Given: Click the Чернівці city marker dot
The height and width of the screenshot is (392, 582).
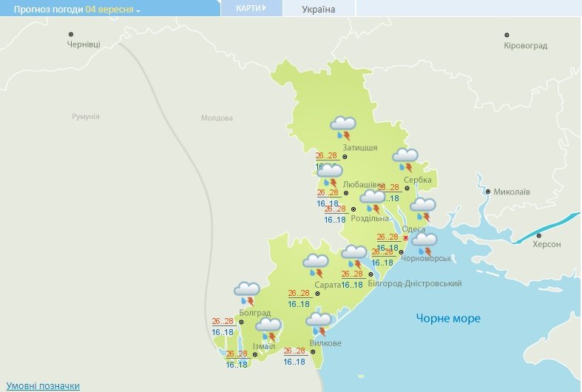Looking at the screenshot, I should pos(71,35).
